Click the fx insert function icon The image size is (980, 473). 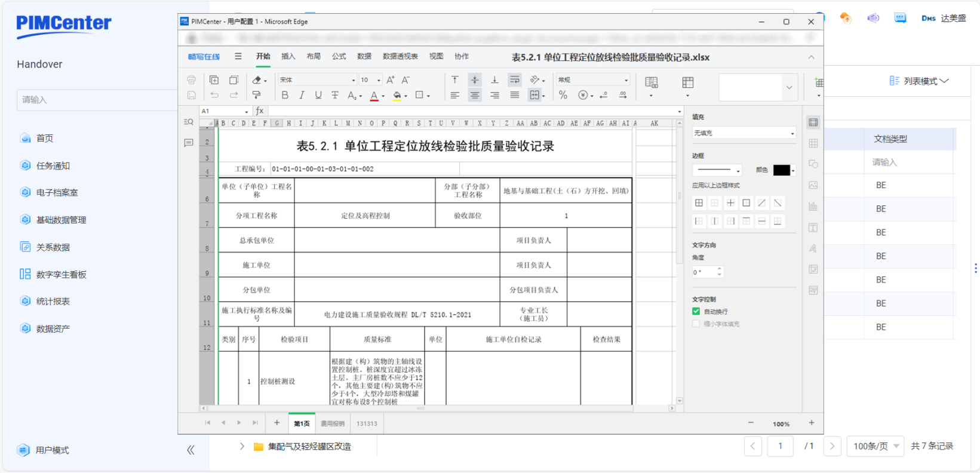pos(260,111)
